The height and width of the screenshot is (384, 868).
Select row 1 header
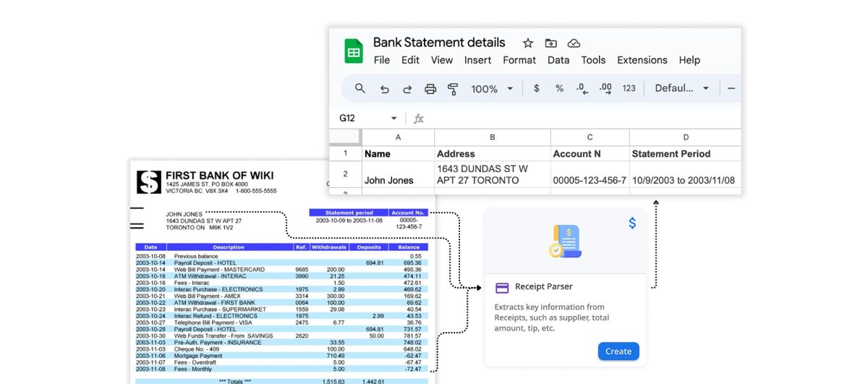click(x=346, y=153)
